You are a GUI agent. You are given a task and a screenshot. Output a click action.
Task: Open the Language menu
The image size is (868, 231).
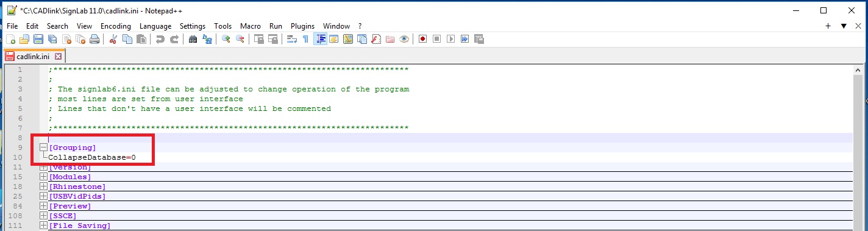tap(155, 26)
